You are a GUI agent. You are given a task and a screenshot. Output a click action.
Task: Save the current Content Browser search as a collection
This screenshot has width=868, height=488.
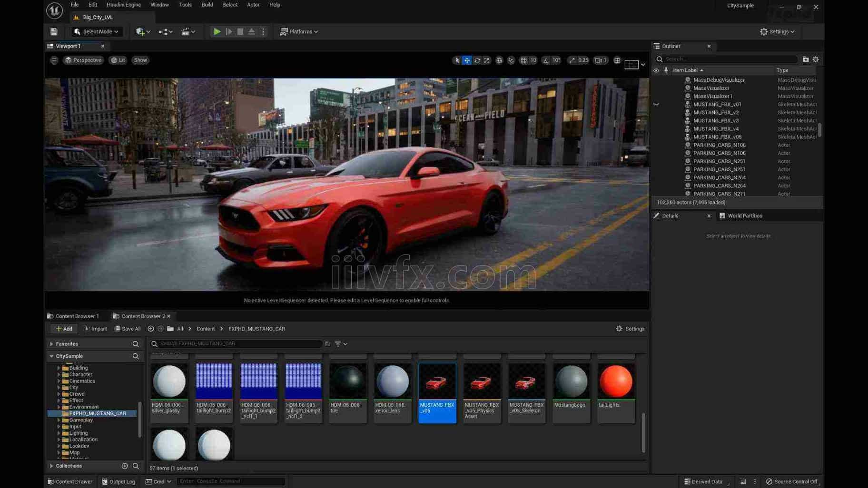(x=327, y=344)
